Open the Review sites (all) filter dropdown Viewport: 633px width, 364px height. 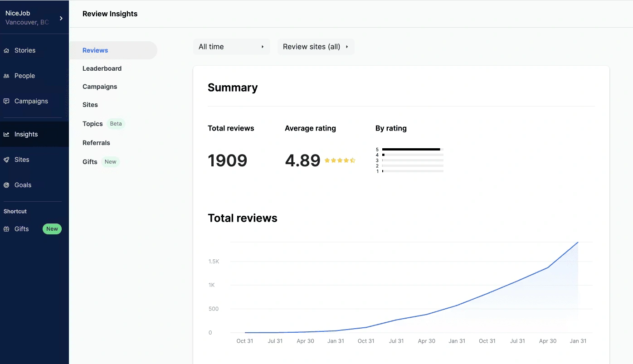point(316,46)
